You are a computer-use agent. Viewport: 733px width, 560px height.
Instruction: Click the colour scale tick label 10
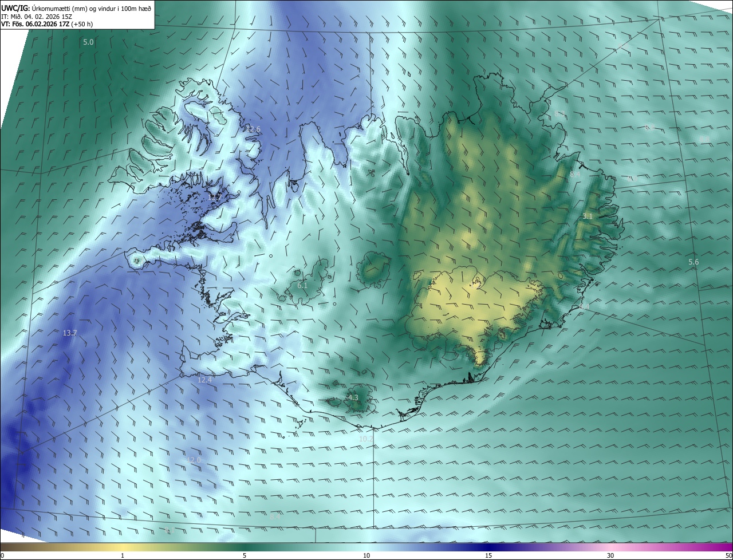click(x=366, y=555)
